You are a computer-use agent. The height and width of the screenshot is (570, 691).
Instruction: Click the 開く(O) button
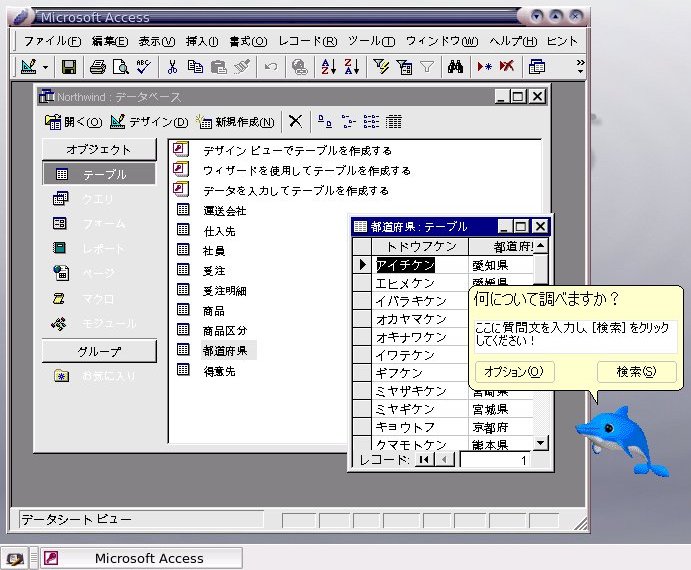[73, 122]
